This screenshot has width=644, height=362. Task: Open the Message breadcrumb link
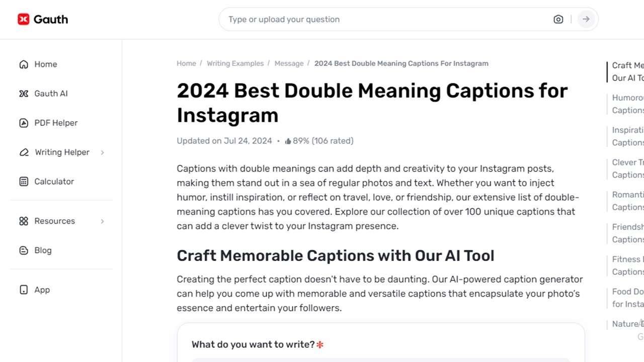(x=289, y=63)
